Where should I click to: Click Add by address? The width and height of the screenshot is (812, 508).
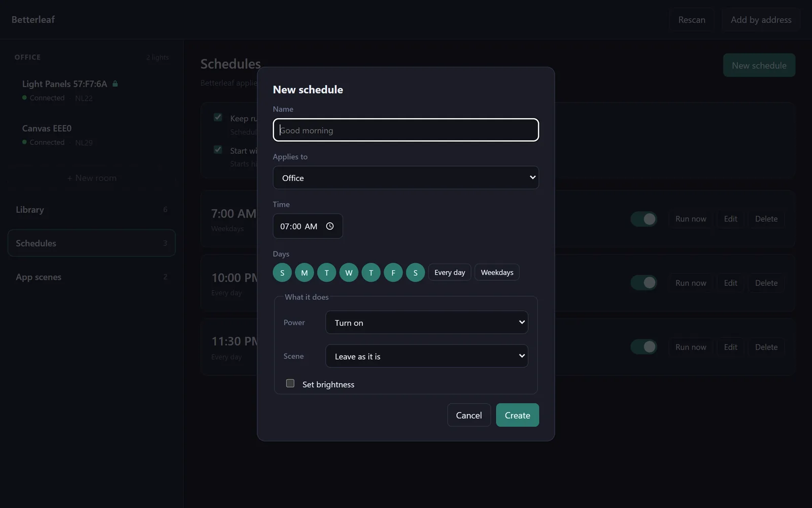coord(761,20)
